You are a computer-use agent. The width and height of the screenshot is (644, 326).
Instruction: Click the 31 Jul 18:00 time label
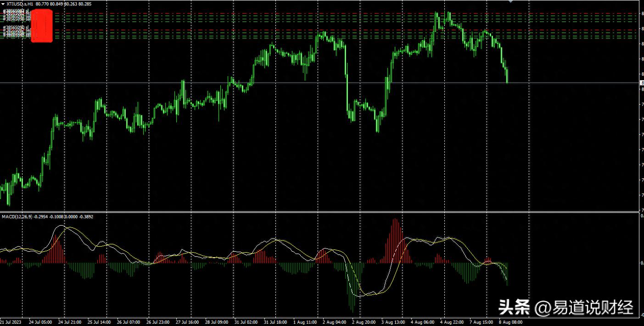click(x=275, y=322)
